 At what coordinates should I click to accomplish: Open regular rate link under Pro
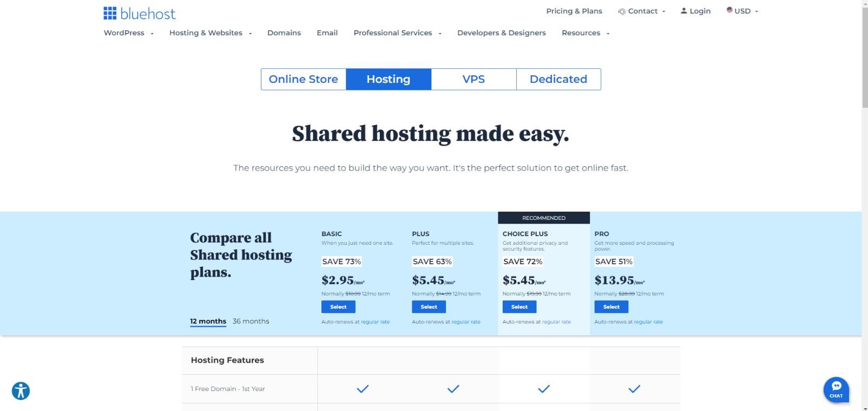(648, 322)
